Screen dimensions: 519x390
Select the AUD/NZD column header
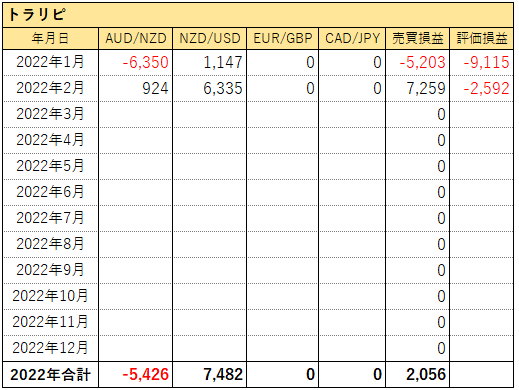click(136, 39)
